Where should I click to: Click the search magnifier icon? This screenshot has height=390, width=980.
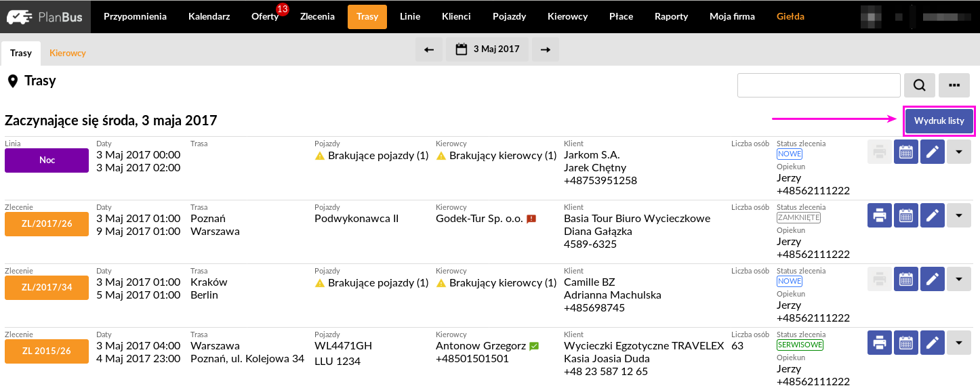pos(920,85)
